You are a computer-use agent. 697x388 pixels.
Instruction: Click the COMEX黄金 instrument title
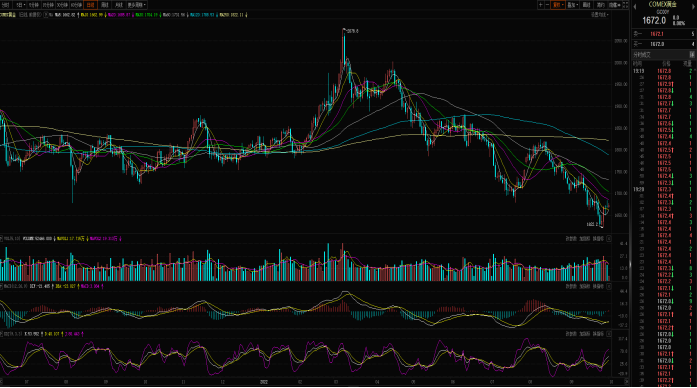click(662, 4)
